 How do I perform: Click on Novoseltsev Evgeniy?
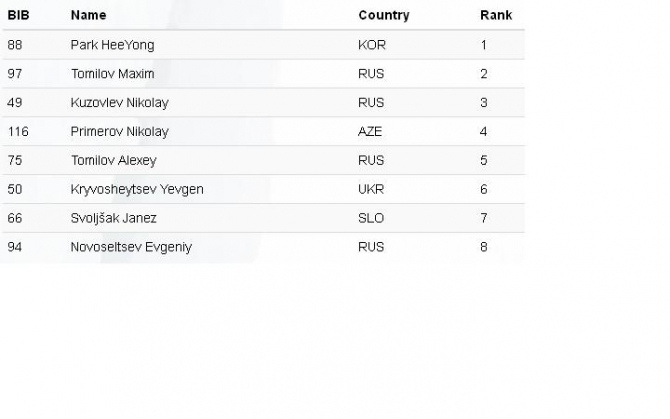pos(131,247)
